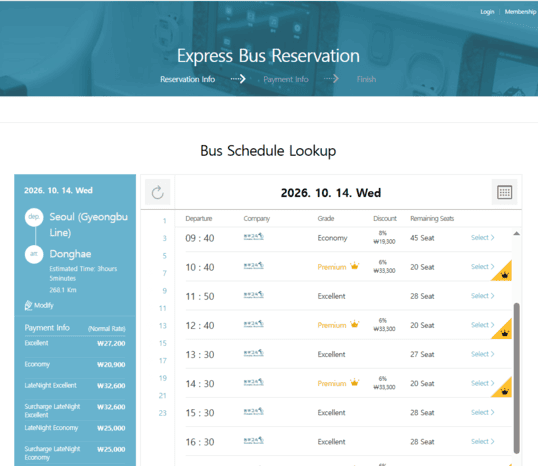Jump to hour 9 in time index
The width and height of the screenshot is (538, 466).
click(165, 291)
